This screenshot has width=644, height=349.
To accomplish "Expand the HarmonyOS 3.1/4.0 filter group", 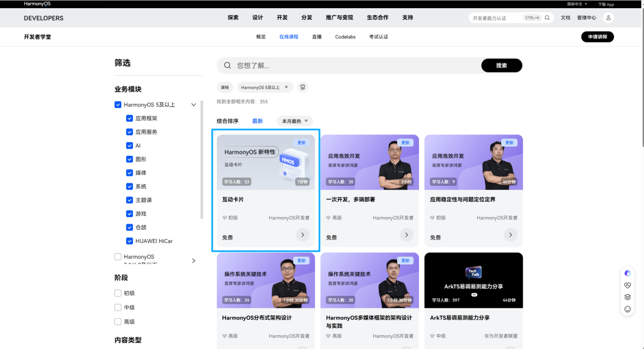I will (194, 261).
